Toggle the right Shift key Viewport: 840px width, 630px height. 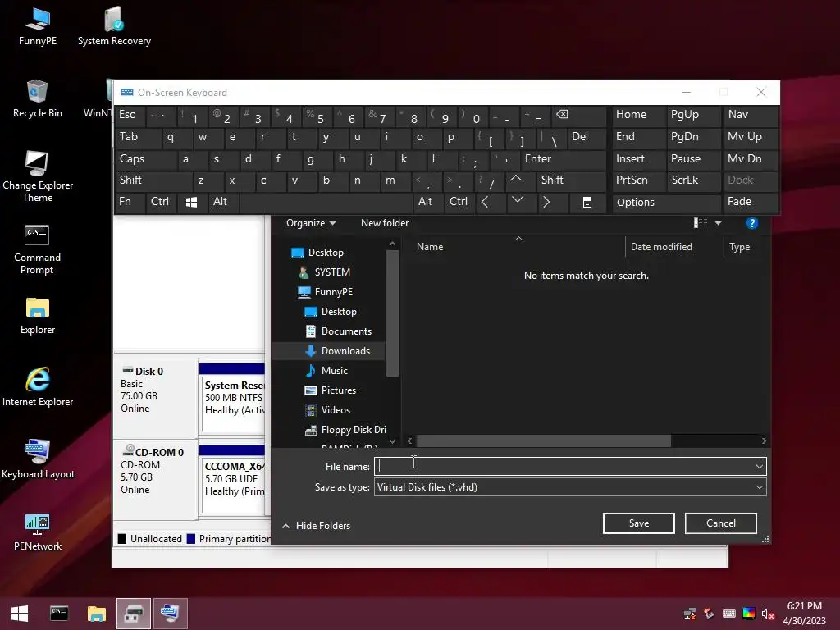pos(571,180)
